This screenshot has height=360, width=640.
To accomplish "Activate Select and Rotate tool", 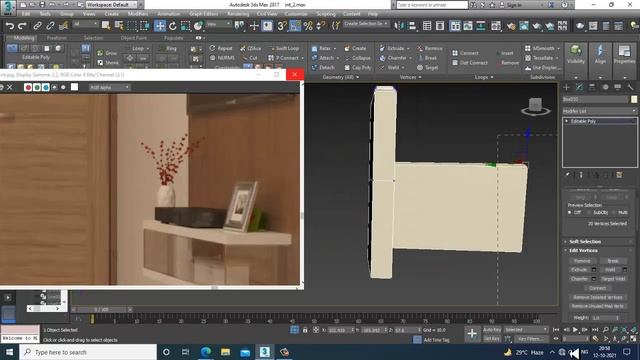I will [x=173, y=26].
